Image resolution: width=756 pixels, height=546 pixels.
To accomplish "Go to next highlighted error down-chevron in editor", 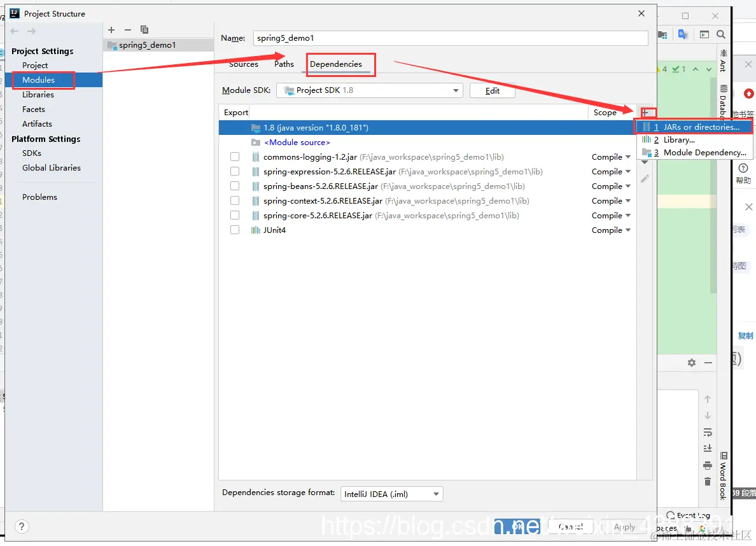I will click(x=709, y=69).
